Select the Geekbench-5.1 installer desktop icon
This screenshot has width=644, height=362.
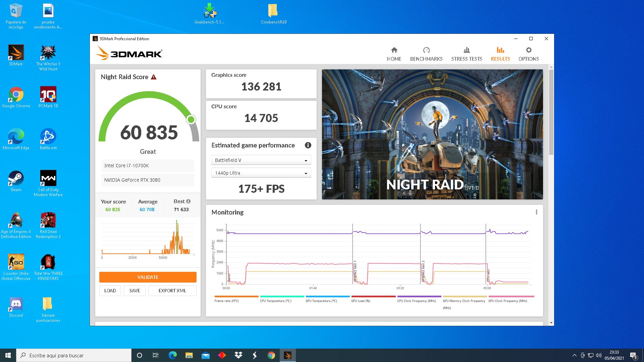[x=209, y=14]
